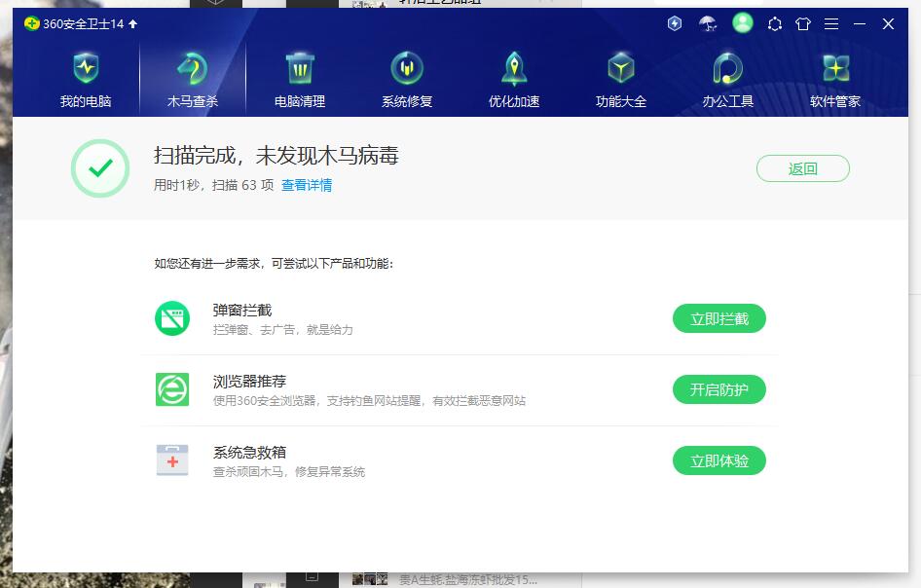
Task: Select the 系统急救箱 title text
Action: tap(249, 453)
